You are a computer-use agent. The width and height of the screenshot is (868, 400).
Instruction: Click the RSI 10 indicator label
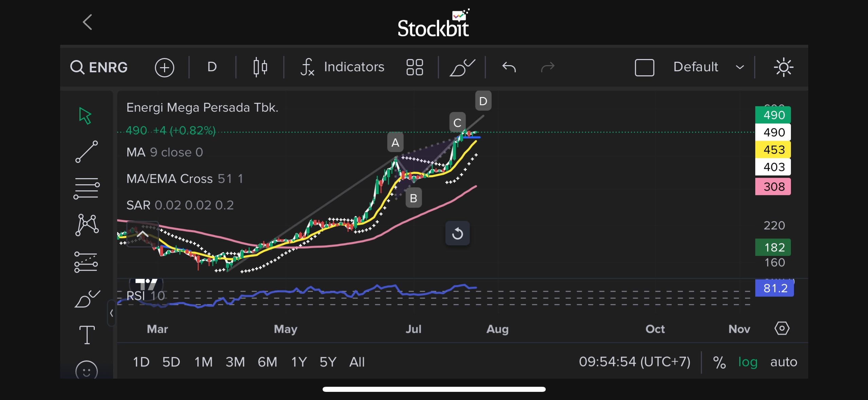click(x=145, y=296)
